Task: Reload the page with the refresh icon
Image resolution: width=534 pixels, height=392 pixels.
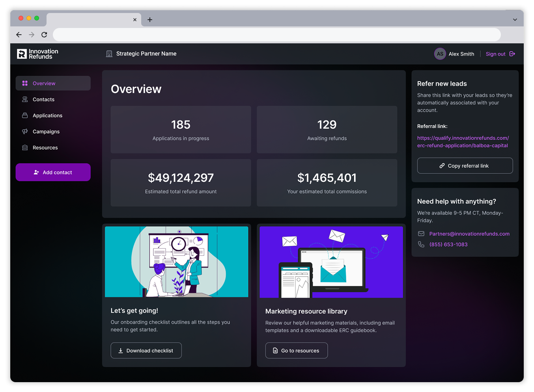Action: pos(44,35)
